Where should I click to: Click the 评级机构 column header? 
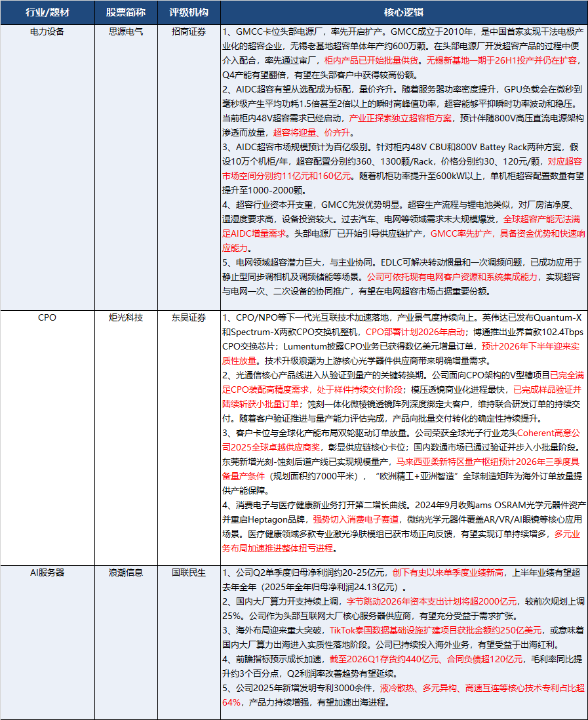(189, 12)
